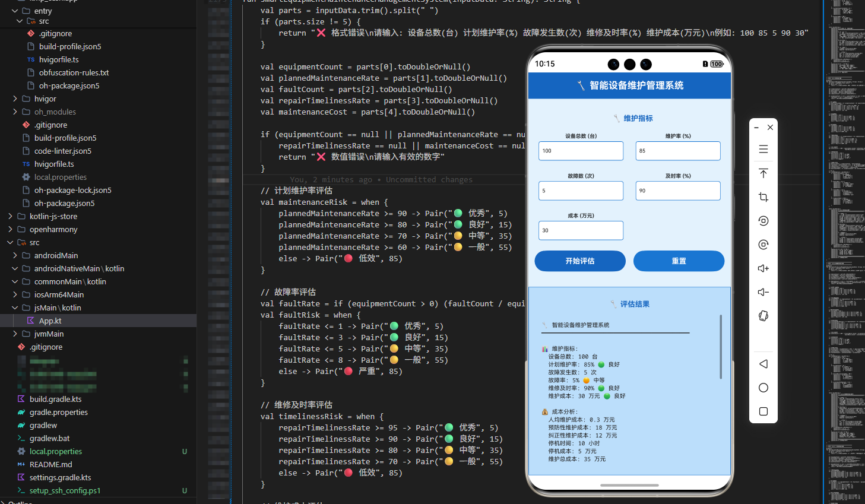Open oh-package-lock.json5 file

(73, 190)
